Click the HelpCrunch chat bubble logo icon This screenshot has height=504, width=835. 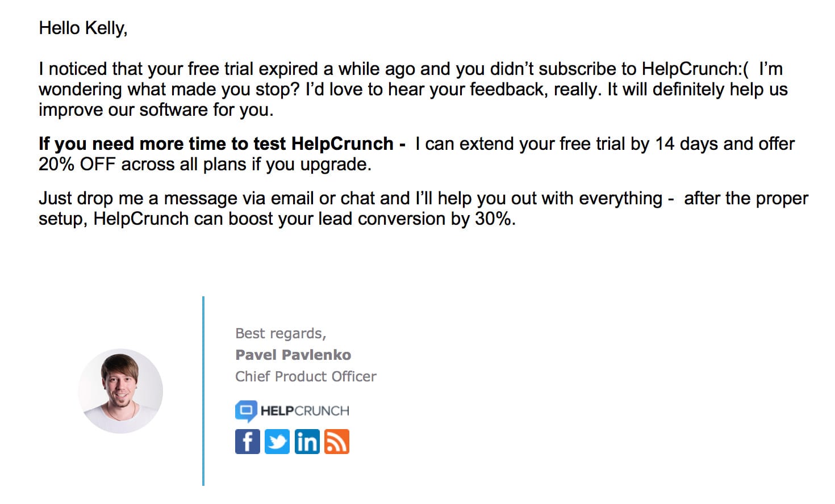246,411
